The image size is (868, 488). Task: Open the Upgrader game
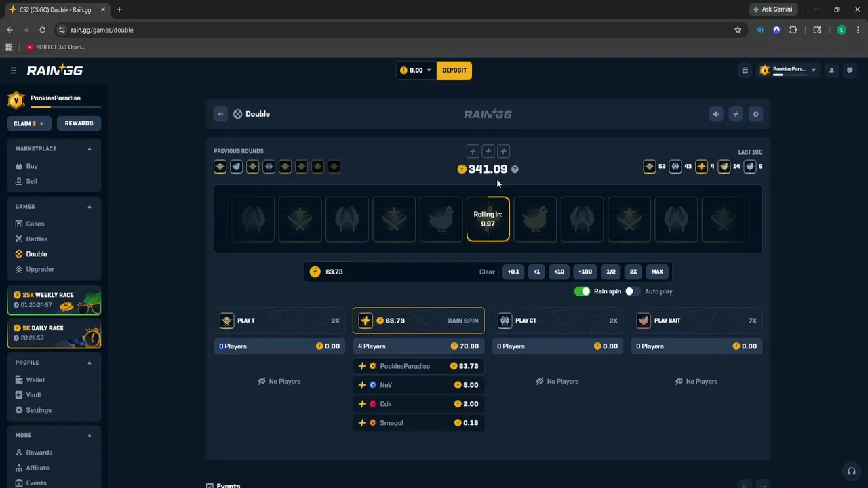pyautogui.click(x=39, y=269)
